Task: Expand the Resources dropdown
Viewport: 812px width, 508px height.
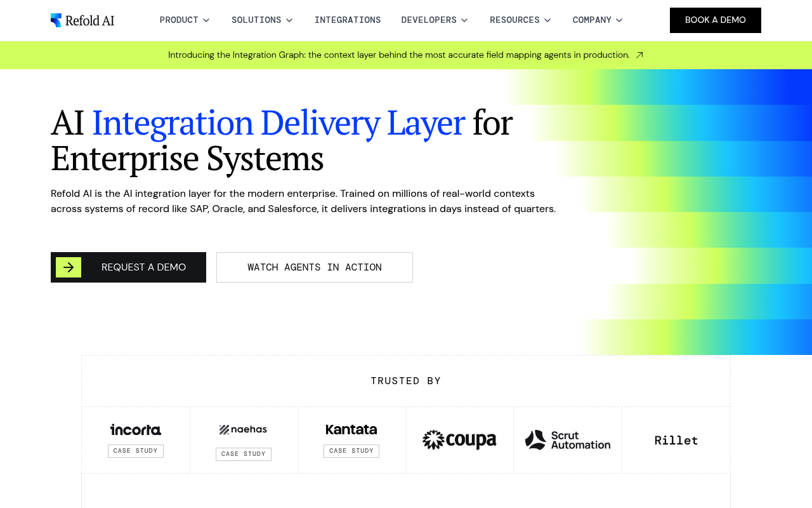Action: pos(520,20)
